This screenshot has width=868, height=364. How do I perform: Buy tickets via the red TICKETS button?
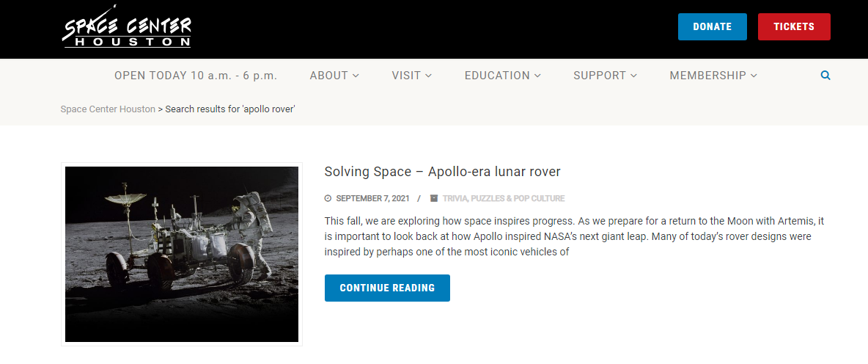click(794, 26)
